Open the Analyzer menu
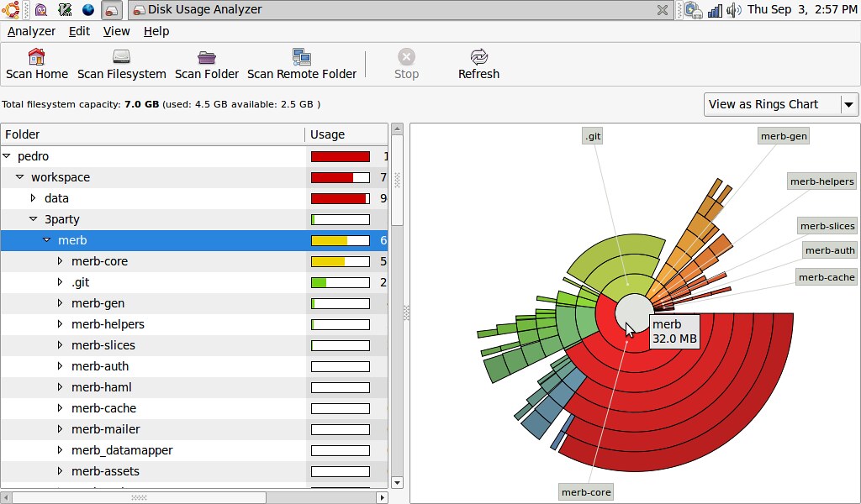The height and width of the screenshot is (504, 861). [31, 31]
